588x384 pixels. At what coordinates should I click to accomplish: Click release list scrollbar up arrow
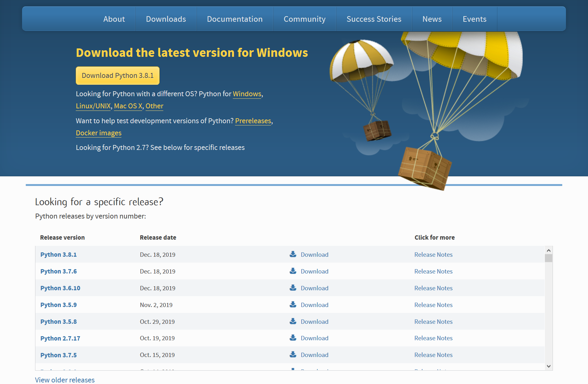549,250
